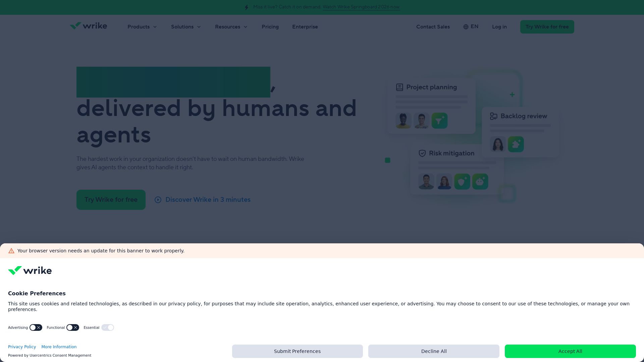The height and width of the screenshot is (362, 644).
Task: Click the man avatar in Risk mitigation card
Action: pyautogui.click(x=426, y=182)
